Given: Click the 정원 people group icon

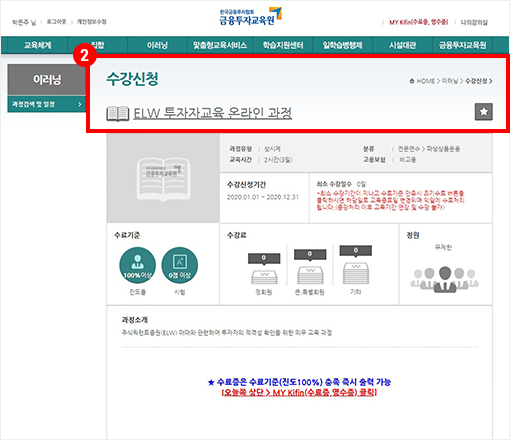Looking at the screenshot, I should pyautogui.click(x=445, y=280).
